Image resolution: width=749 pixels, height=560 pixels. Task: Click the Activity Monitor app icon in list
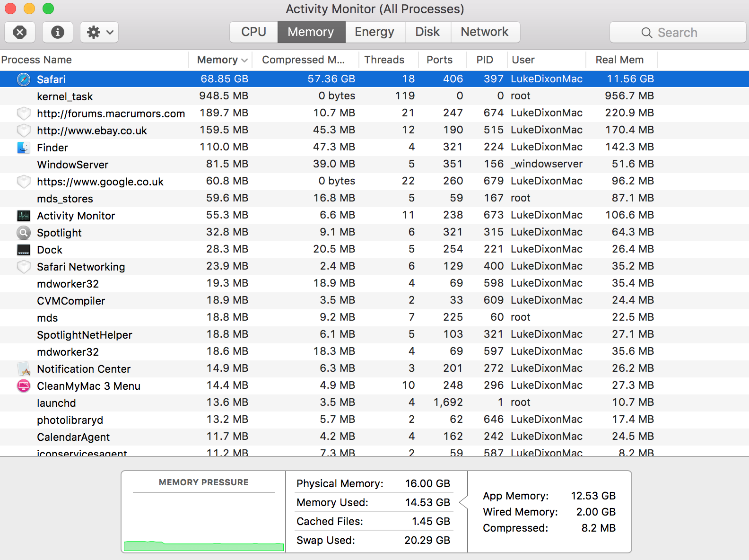pyautogui.click(x=24, y=216)
